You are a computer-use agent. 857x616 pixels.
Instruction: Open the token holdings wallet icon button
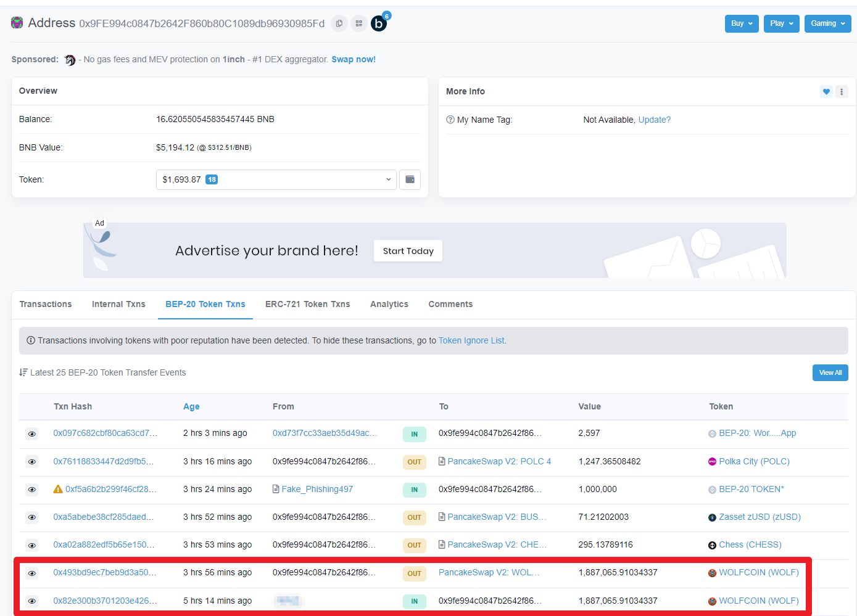[x=410, y=179]
